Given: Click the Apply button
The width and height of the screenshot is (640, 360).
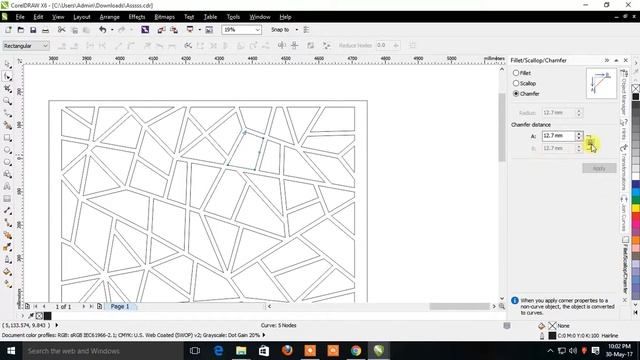Looking at the screenshot, I should pos(599,168).
